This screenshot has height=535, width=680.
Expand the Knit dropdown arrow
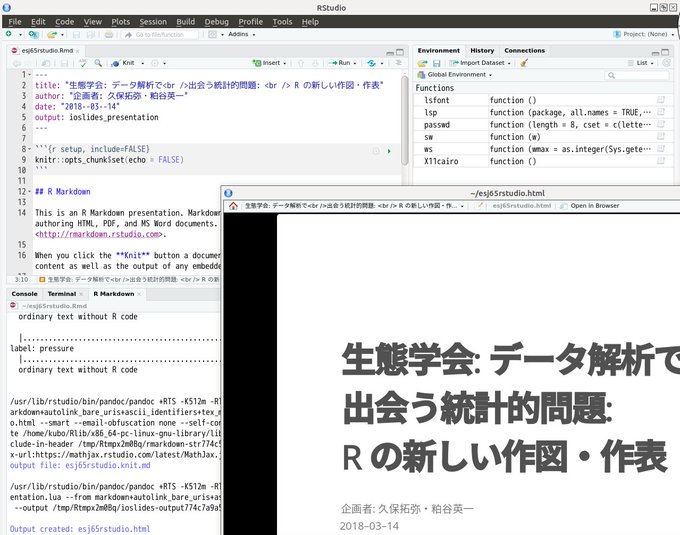[143, 63]
